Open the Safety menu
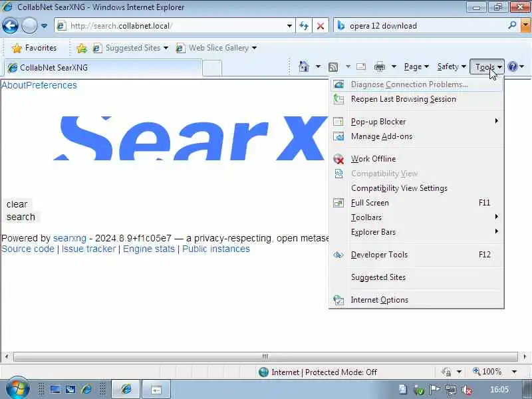Viewport: 532px width, 399px height. (452, 66)
